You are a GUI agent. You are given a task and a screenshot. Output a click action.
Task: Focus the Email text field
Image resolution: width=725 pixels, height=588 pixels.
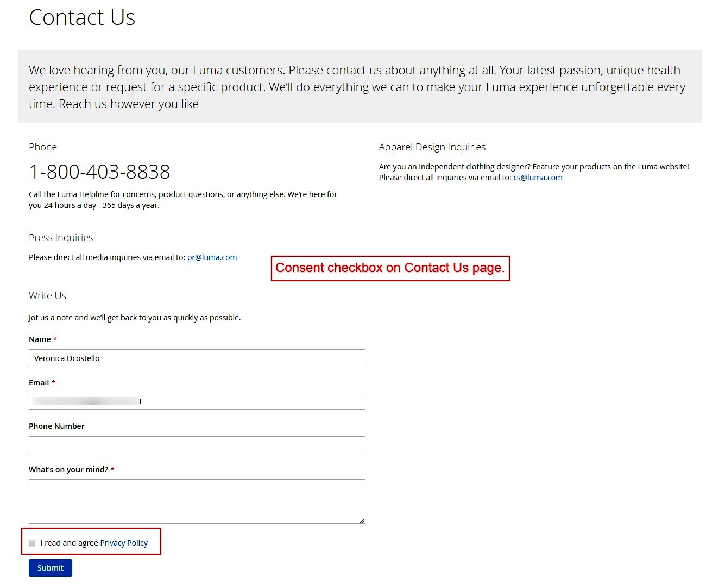[197, 401]
